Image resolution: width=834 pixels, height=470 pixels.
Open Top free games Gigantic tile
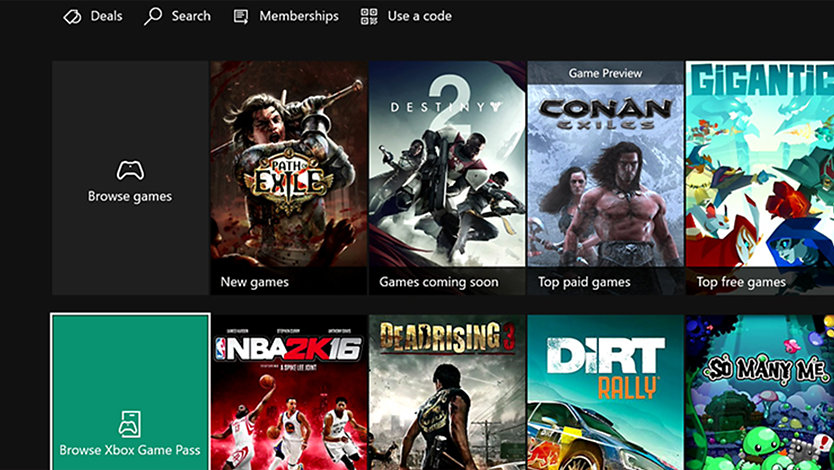click(x=760, y=178)
